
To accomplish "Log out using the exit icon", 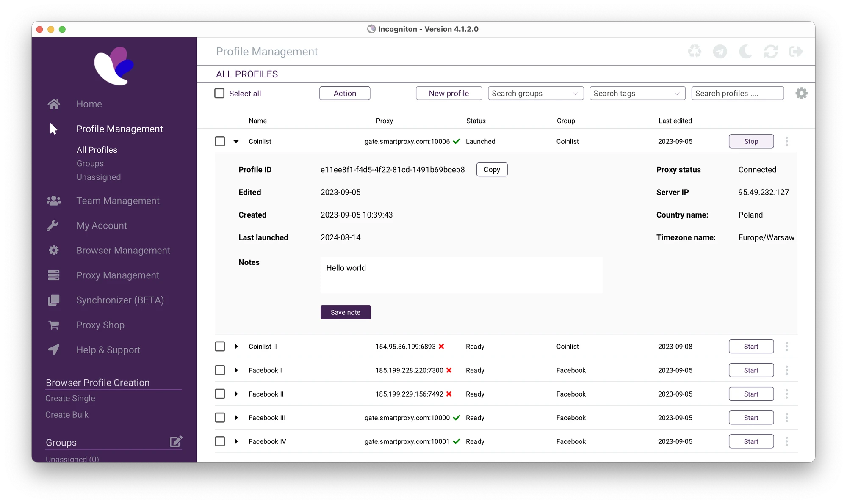I will 796,52.
